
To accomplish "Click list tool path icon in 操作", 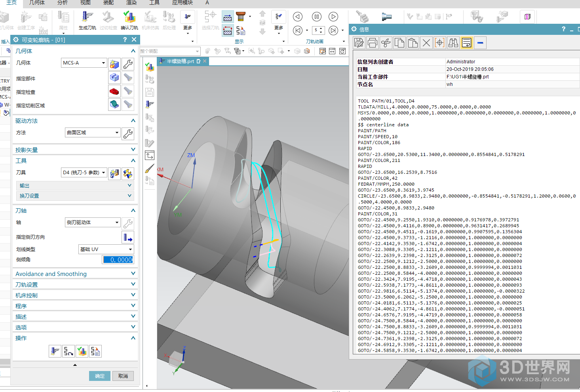I will [x=95, y=351].
